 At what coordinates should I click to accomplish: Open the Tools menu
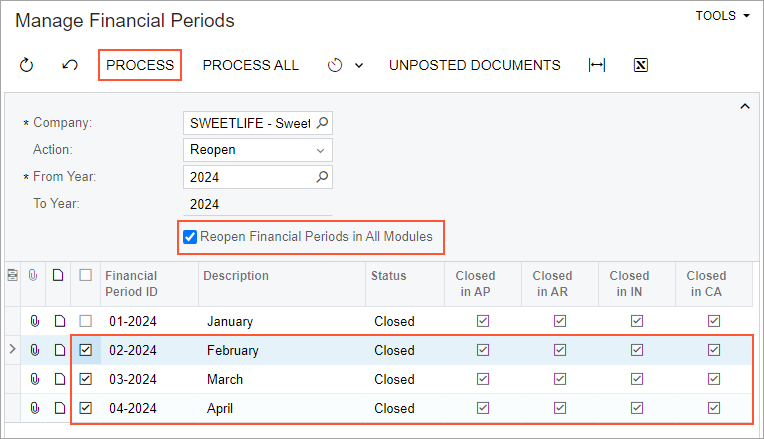click(x=722, y=16)
